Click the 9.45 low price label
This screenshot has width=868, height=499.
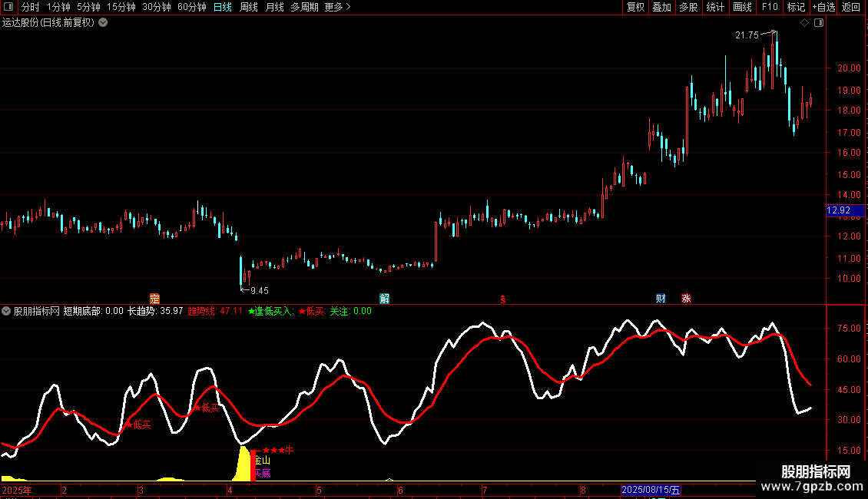pyautogui.click(x=260, y=291)
